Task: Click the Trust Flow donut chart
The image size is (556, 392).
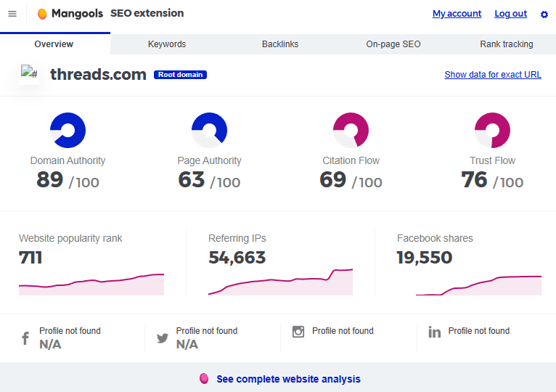Action: 492,130
